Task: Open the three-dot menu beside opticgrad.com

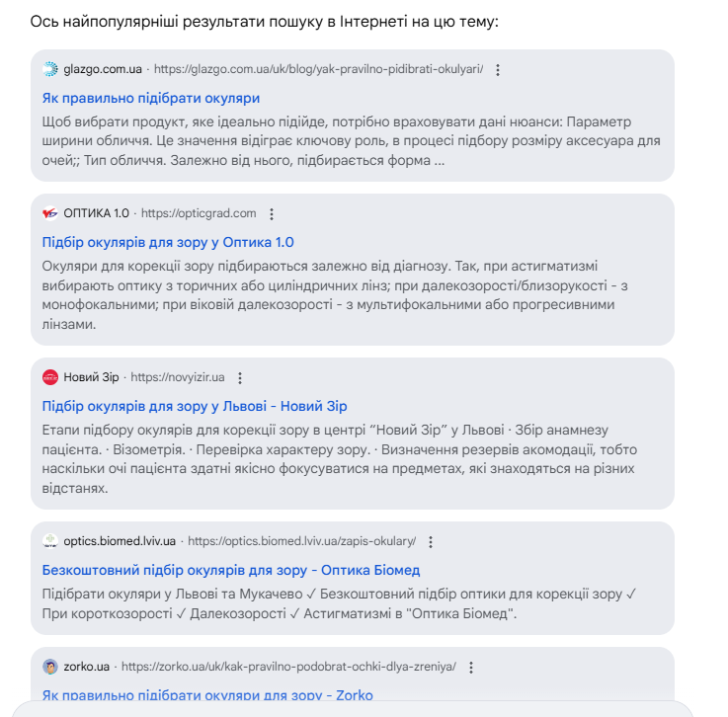Action: click(x=272, y=214)
